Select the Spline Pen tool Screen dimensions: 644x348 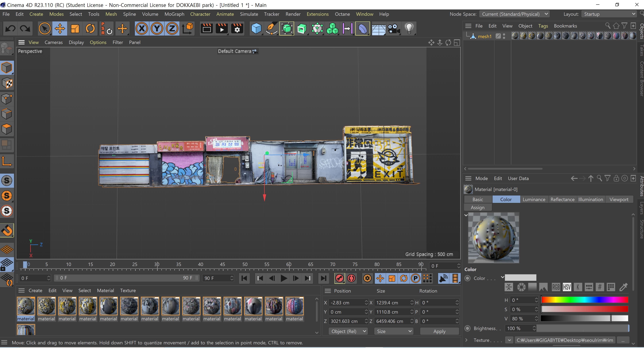[x=272, y=28]
